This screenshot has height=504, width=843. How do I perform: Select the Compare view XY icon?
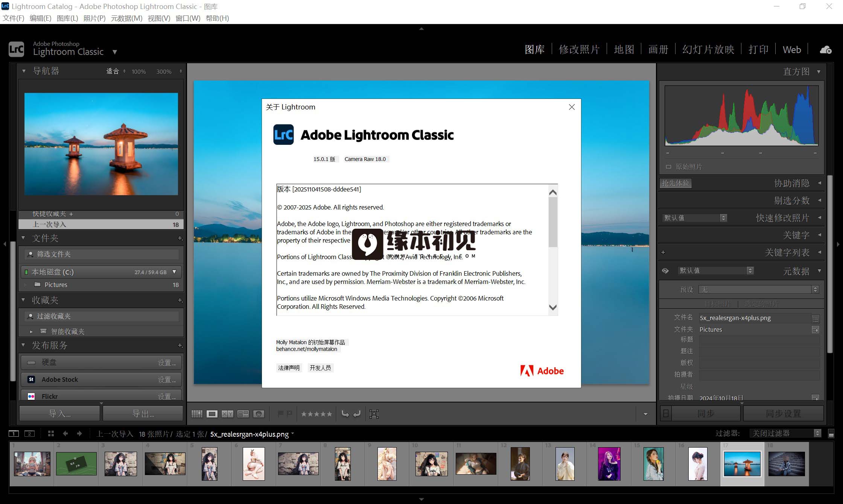point(227,414)
